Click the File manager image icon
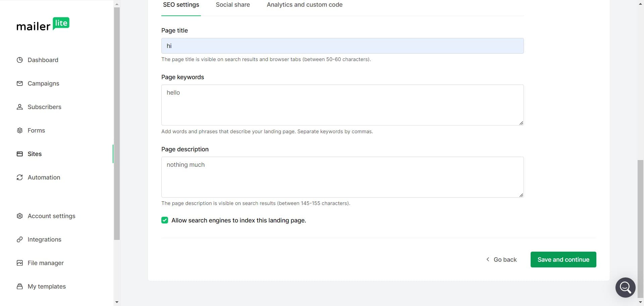644x306 pixels. coord(20,263)
